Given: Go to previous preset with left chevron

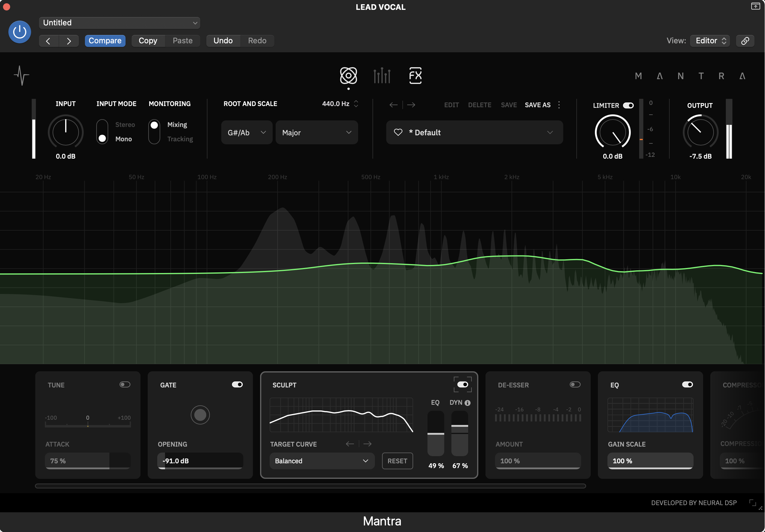Looking at the screenshot, I should (x=49, y=41).
